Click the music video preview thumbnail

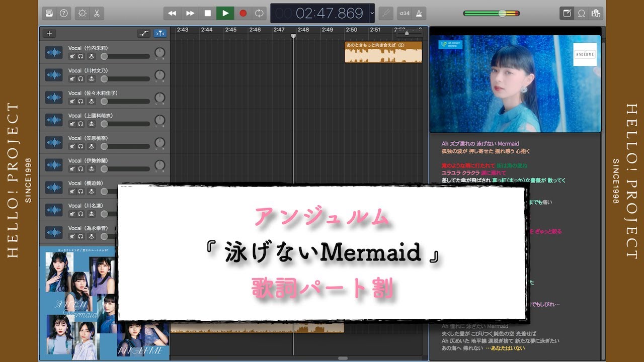(515, 83)
